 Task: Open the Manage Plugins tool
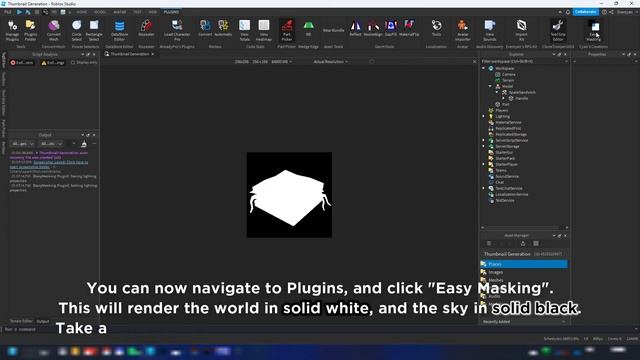point(12,30)
